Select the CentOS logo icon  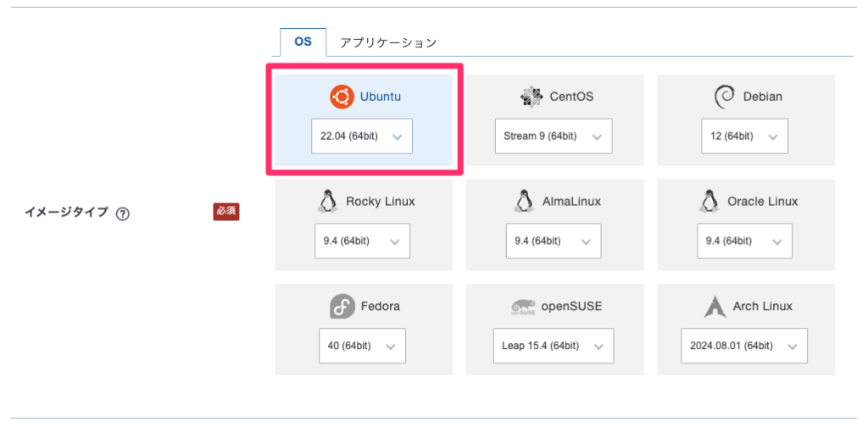point(531,97)
